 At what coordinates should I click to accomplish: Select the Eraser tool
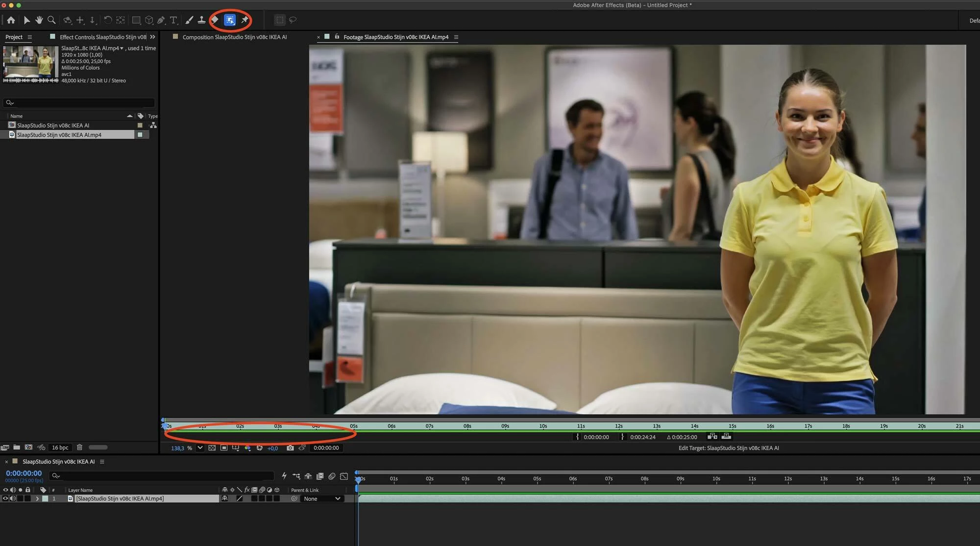pos(215,20)
